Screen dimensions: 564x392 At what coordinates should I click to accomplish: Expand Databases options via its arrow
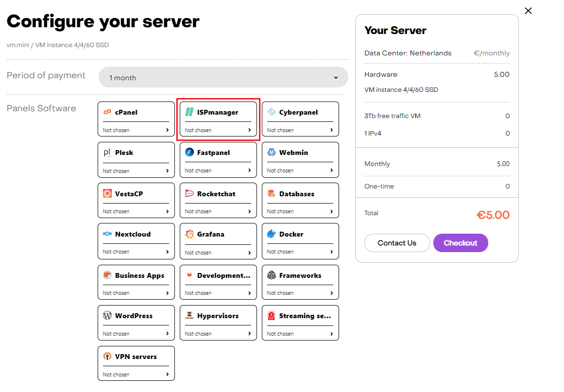tap(332, 211)
